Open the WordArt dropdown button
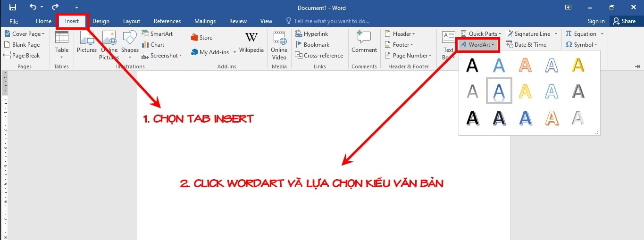 click(477, 45)
